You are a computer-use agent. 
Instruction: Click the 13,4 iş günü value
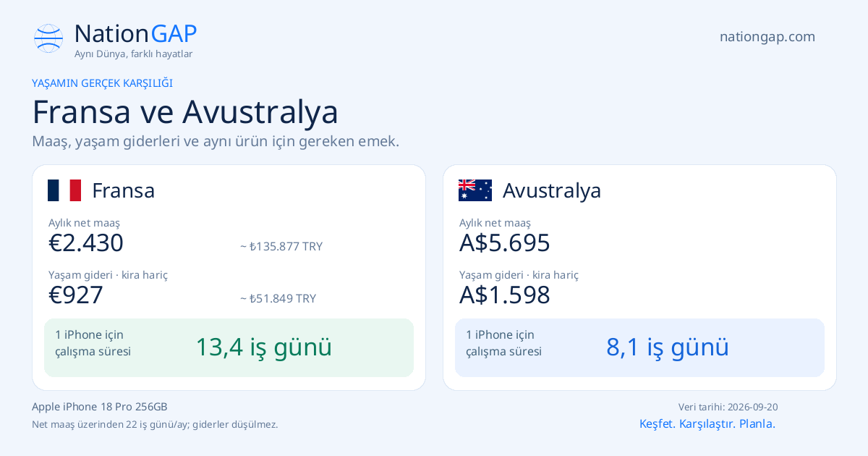[264, 347]
